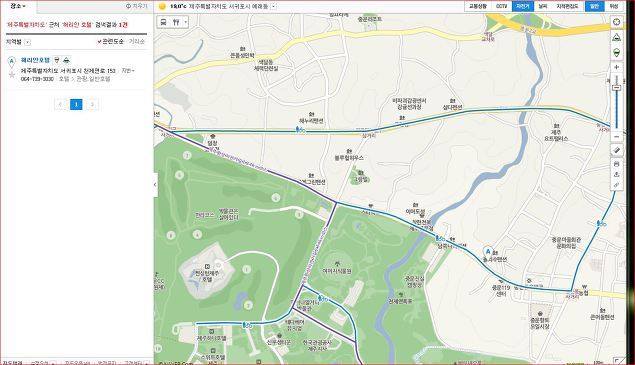Toggle the 자전거 bicycle layer

click(522, 6)
